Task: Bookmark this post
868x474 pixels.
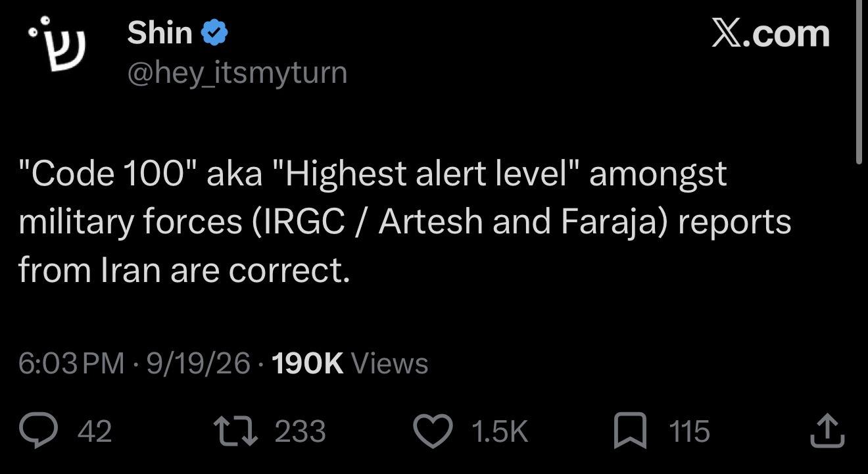Action: [630, 431]
